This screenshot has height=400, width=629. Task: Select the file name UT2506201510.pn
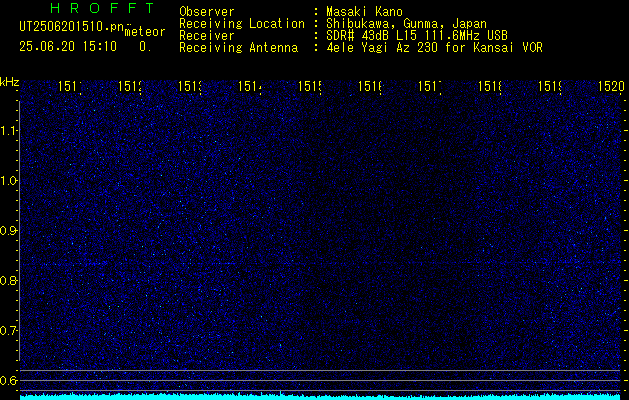(x=71, y=27)
